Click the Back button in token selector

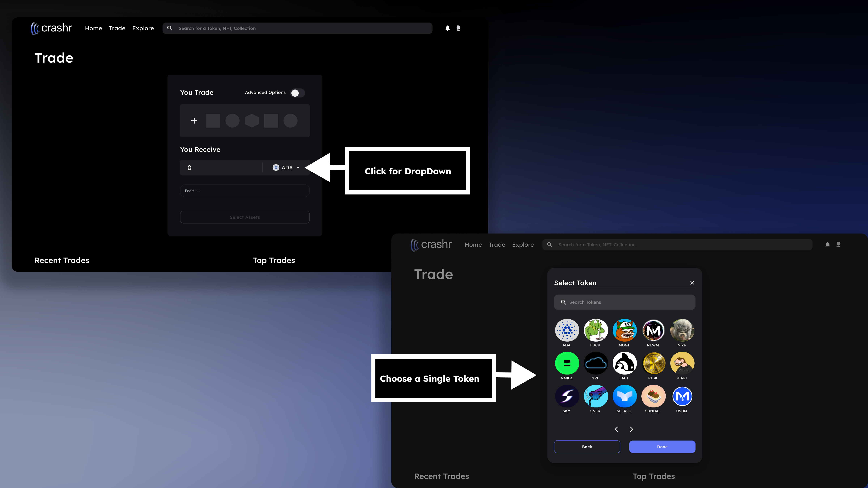587,446
